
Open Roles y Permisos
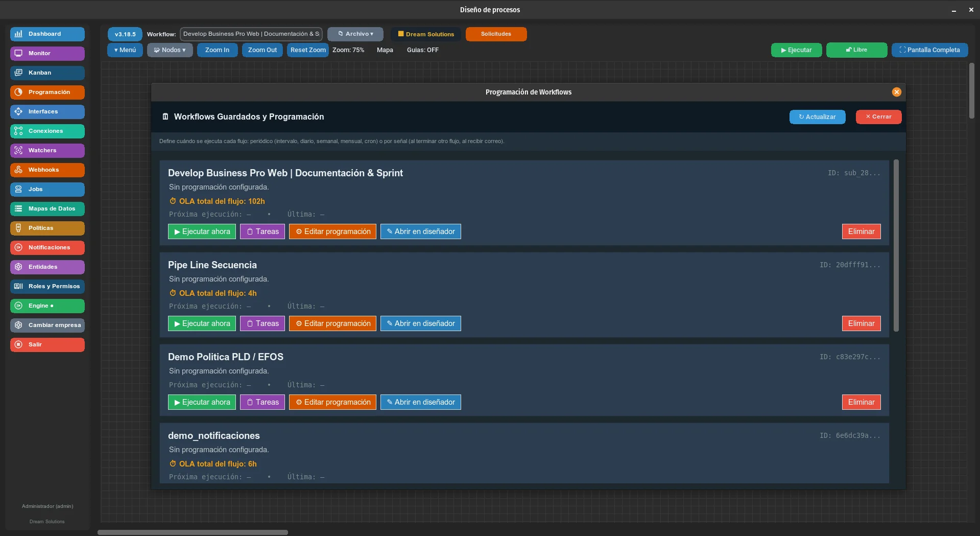[x=47, y=286]
